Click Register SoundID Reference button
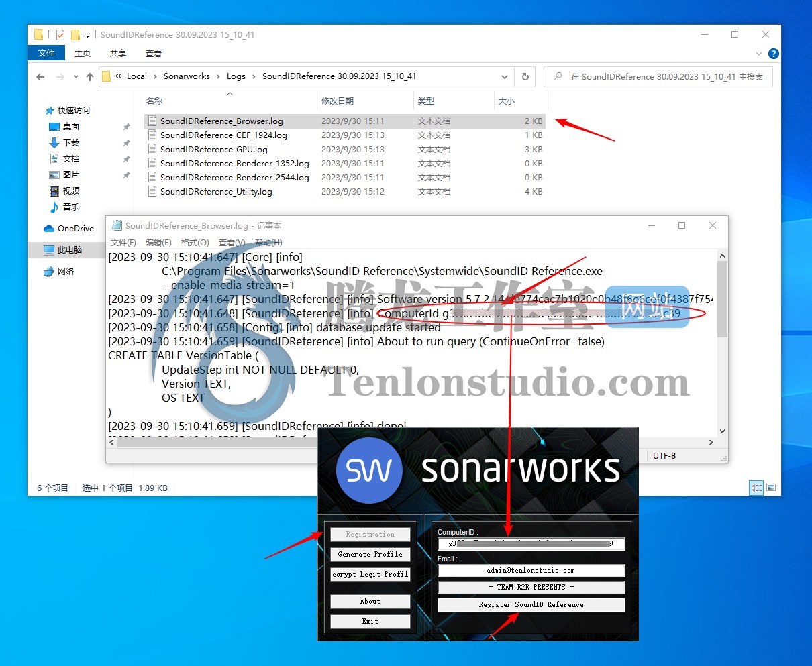This screenshot has height=666, width=812. click(x=531, y=605)
